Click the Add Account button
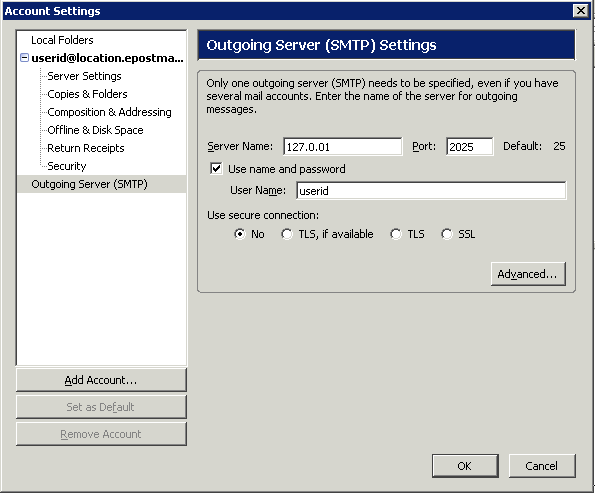This screenshot has height=493, width=595. 101,380
